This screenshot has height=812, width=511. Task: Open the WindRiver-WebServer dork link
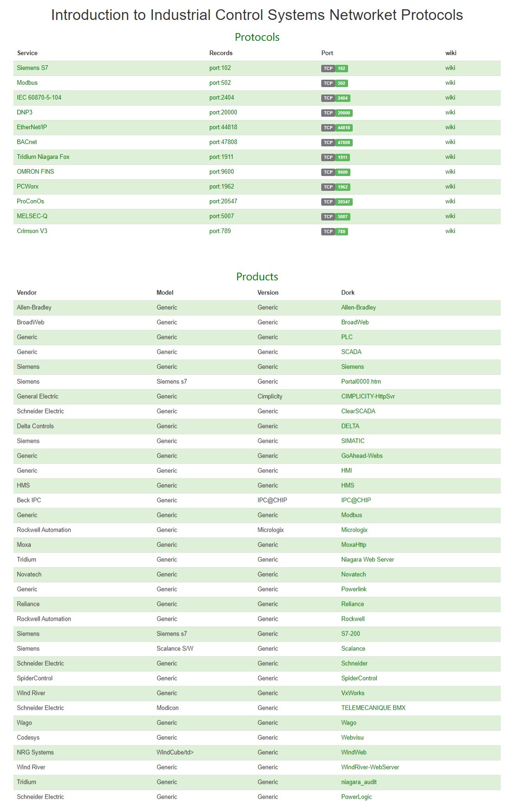[x=370, y=767]
